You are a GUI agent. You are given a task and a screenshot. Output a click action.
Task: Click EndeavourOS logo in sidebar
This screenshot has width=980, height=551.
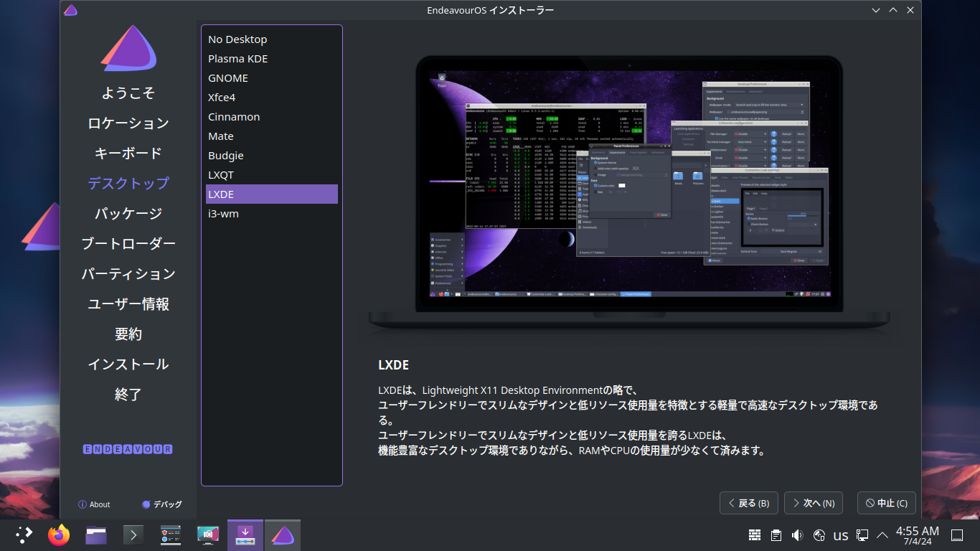pyautogui.click(x=128, y=48)
